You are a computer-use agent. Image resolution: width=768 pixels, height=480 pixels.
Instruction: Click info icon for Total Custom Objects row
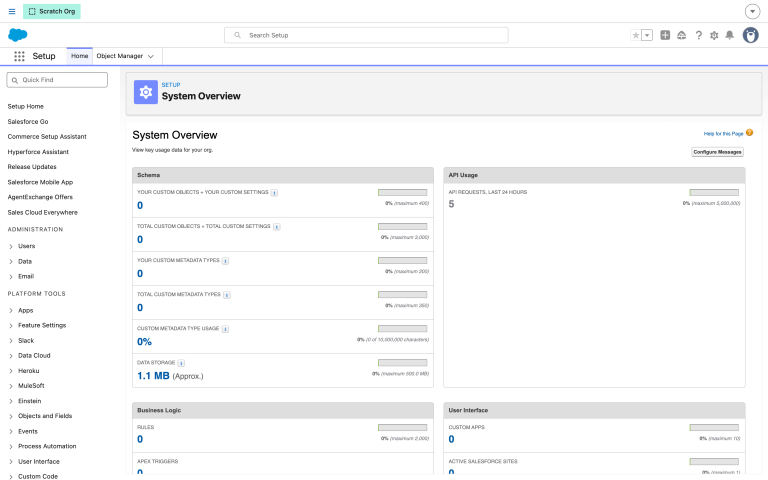tap(277, 227)
